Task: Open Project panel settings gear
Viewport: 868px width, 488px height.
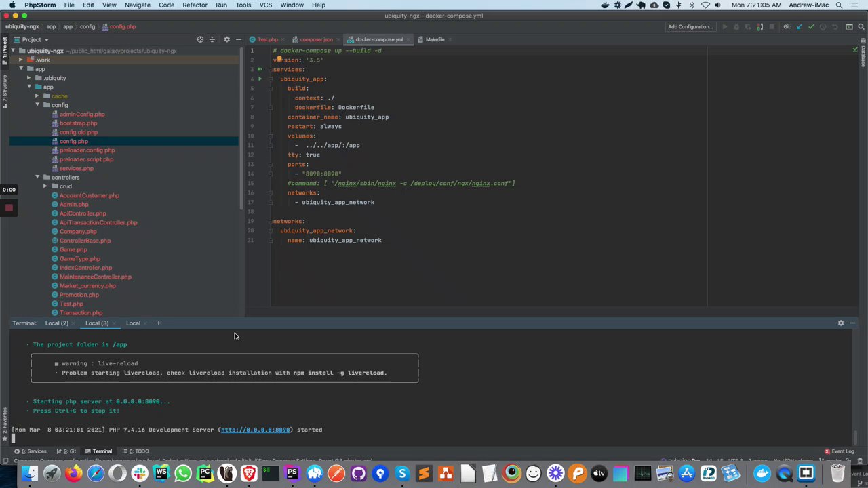Action: pos(226,39)
